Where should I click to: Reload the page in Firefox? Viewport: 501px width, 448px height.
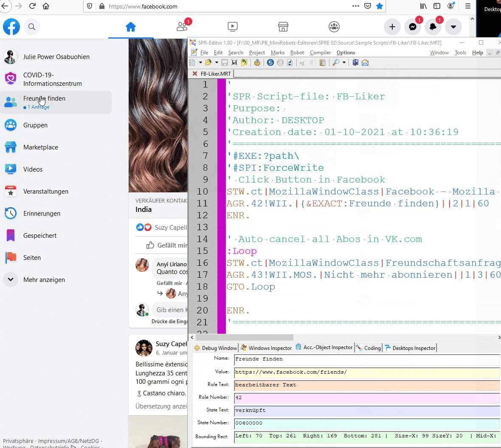point(32,6)
